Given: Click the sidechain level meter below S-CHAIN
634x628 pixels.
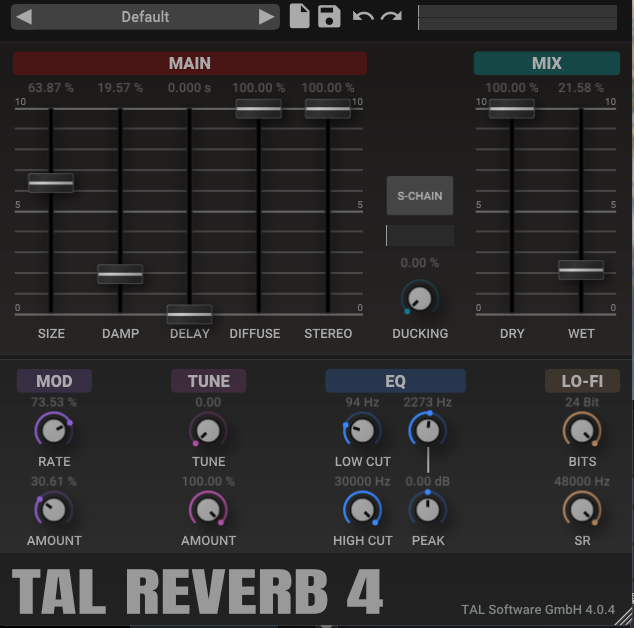Looking at the screenshot, I should 420,235.
